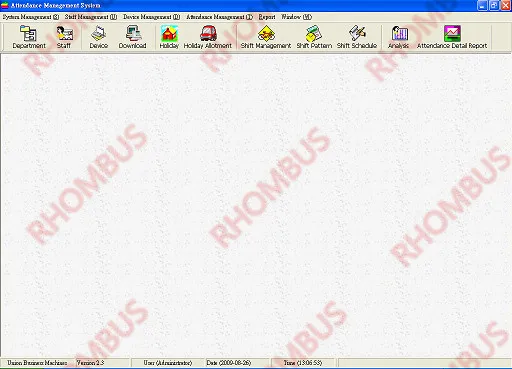This screenshot has width=512, height=369.
Task: Minimize the Attendance Management System window
Action: (482, 5)
